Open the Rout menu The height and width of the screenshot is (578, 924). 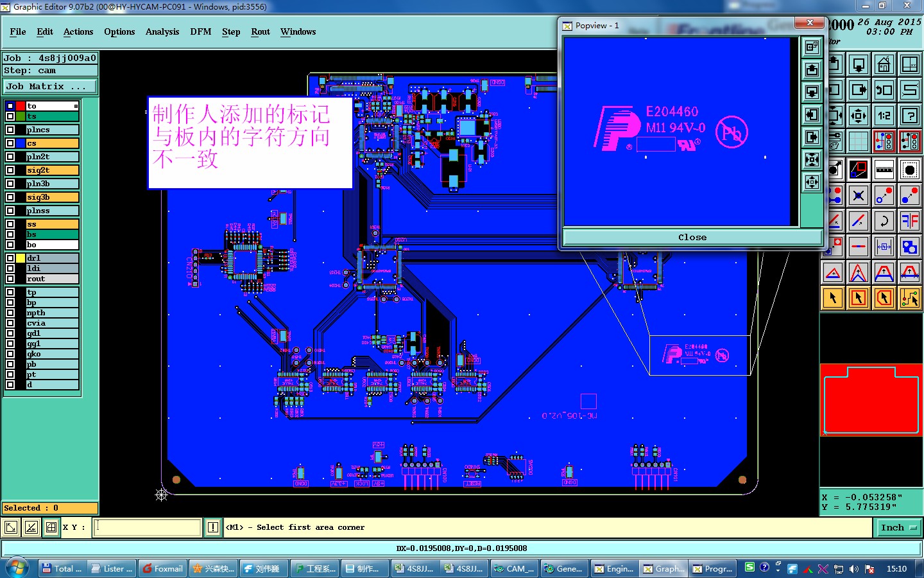point(261,31)
